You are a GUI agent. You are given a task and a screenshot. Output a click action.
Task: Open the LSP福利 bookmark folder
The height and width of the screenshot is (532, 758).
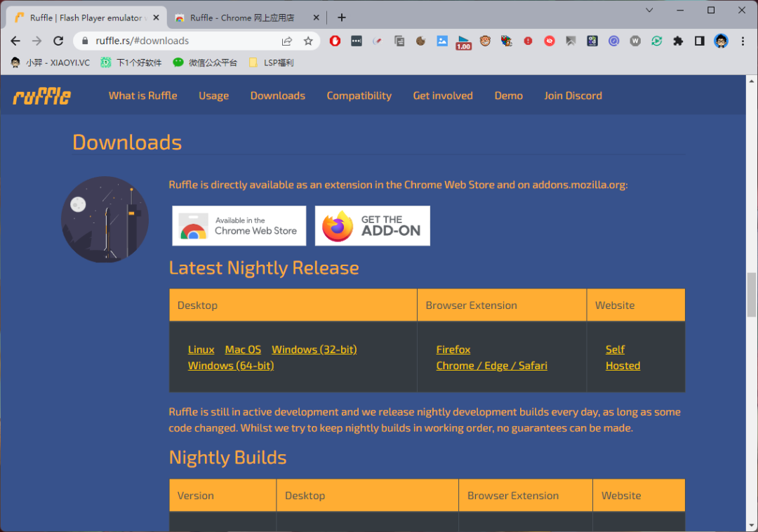click(271, 62)
